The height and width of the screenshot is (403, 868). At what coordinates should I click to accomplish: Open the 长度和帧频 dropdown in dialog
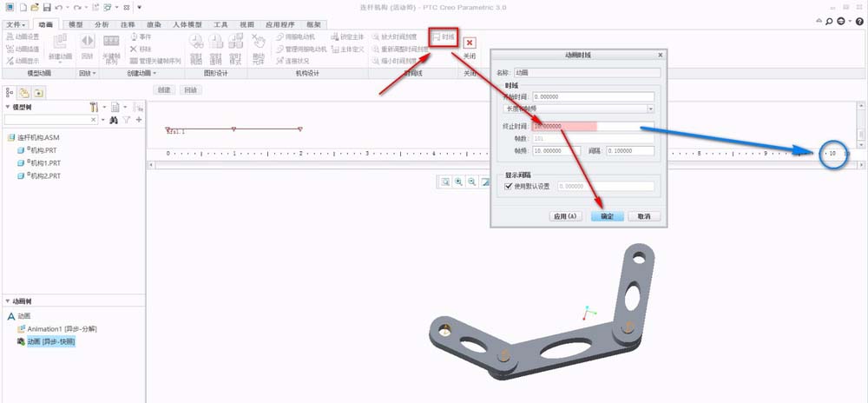pos(578,109)
